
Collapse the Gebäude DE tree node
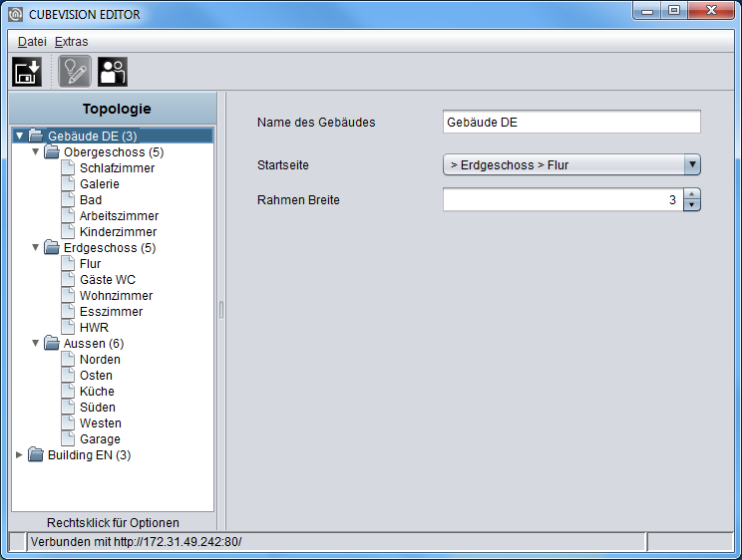pyautogui.click(x=19, y=136)
